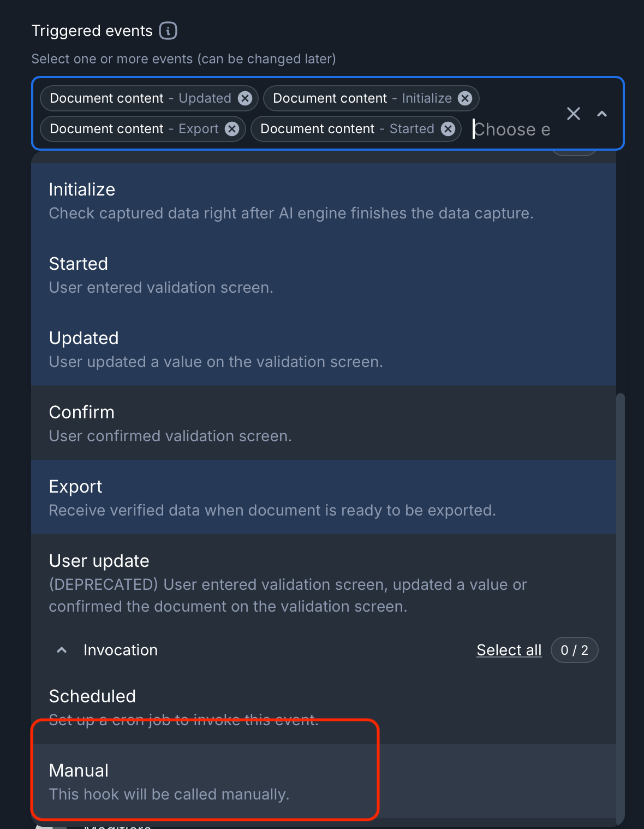
Task: Deselect the Export event option
Action: pos(323,497)
